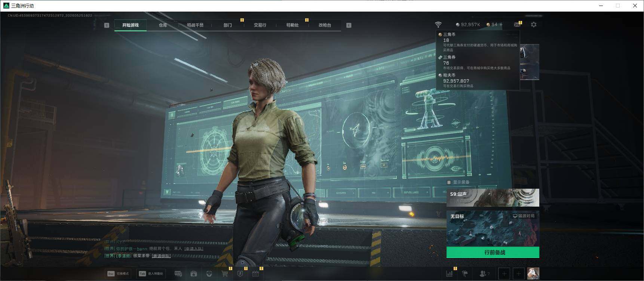Click the 三角币 entry in currency tooltip
Image resolution: width=644 pixels, height=281 pixels.
pos(478,42)
